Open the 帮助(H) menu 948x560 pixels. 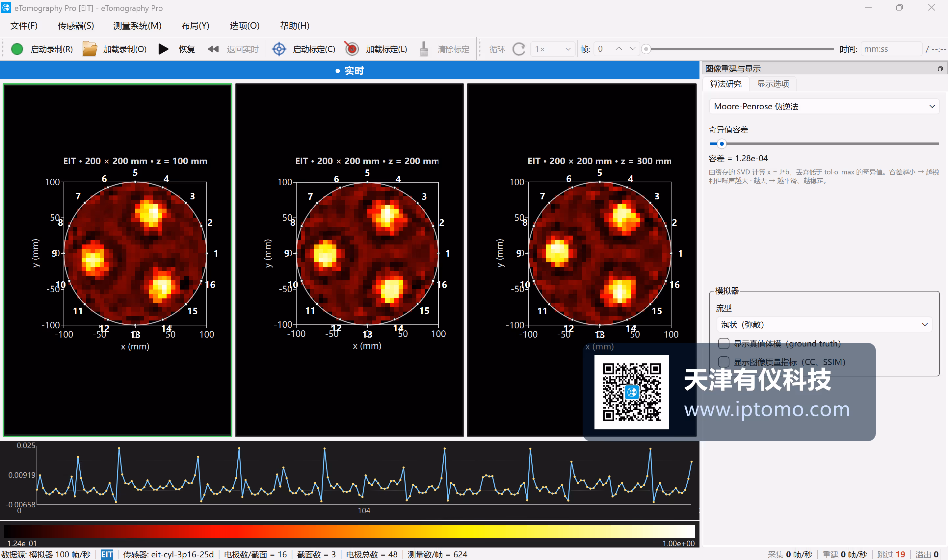[x=295, y=26]
